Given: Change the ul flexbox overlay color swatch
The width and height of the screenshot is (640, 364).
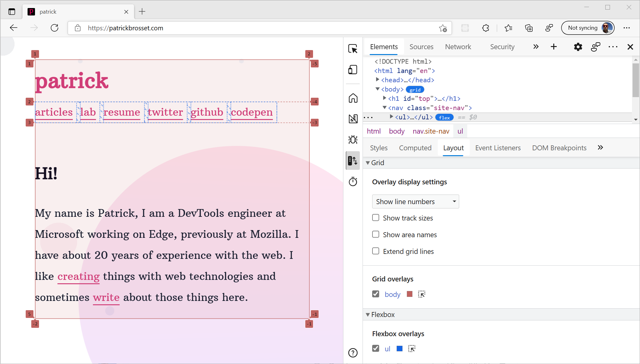Looking at the screenshot, I should pos(399,349).
